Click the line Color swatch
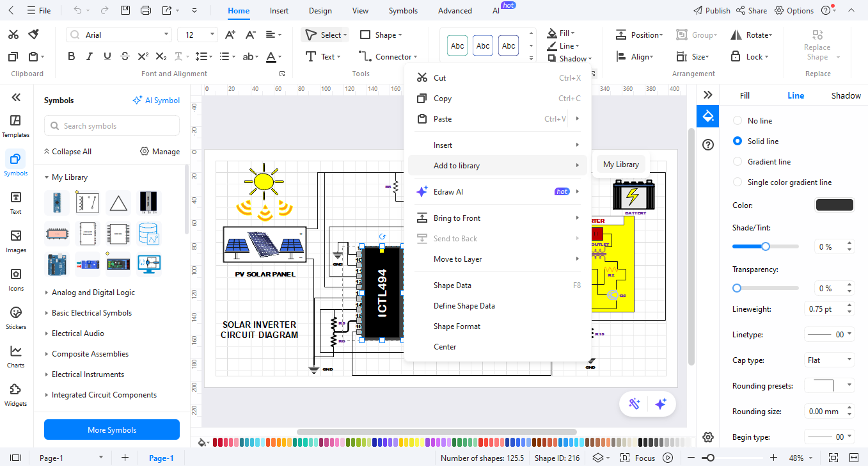The image size is (868, 466). [x=834, y=205]
